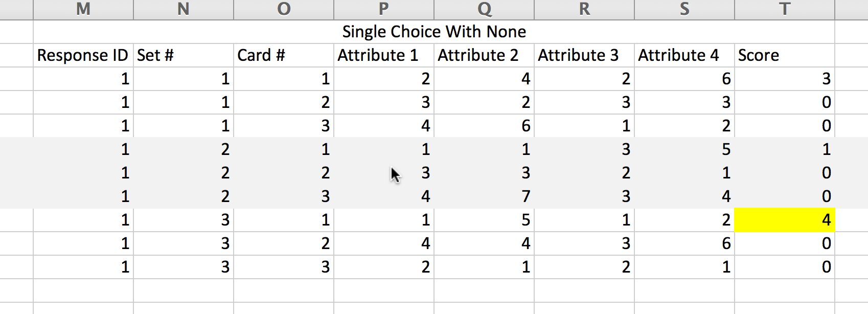Screen dimensions: 868x314
Task: Select Attribute 2 cell containing 5
Action: click(484, 220)
